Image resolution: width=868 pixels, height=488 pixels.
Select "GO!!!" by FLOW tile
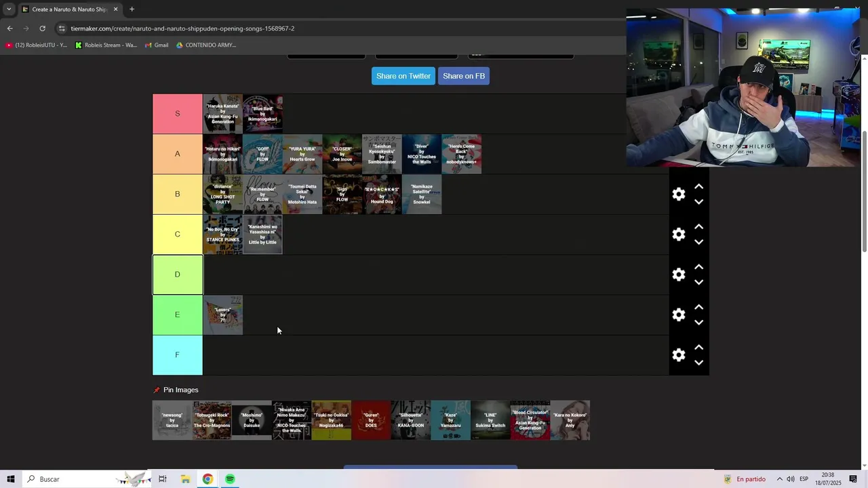tap(262, 154)
